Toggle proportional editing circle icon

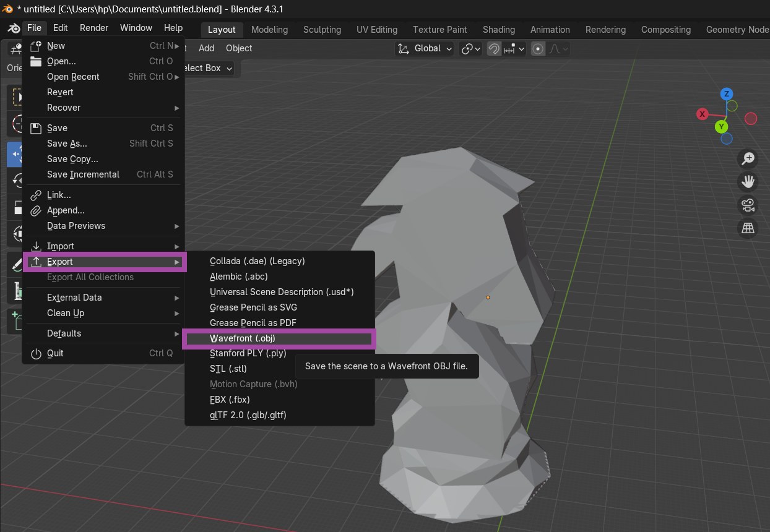(538, 49)
